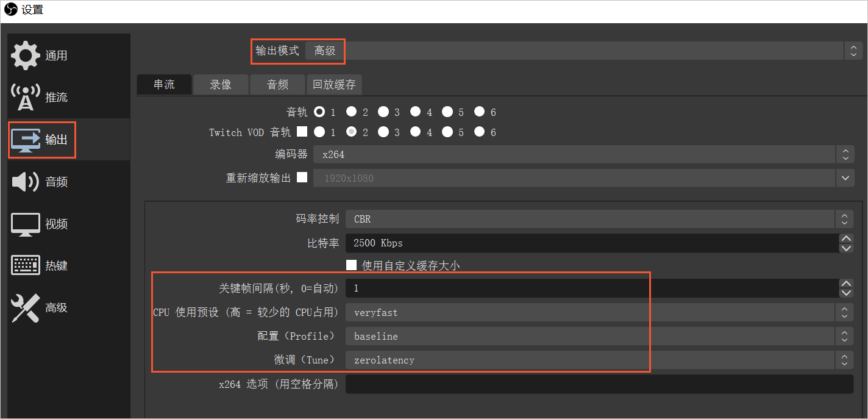Open the 音频 tab in output settings

277,85
